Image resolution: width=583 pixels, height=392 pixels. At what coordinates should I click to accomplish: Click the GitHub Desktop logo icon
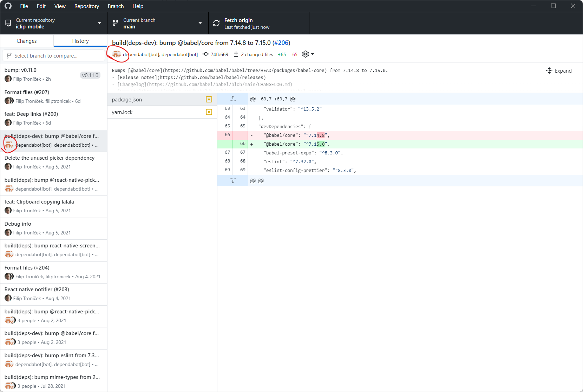8,6
